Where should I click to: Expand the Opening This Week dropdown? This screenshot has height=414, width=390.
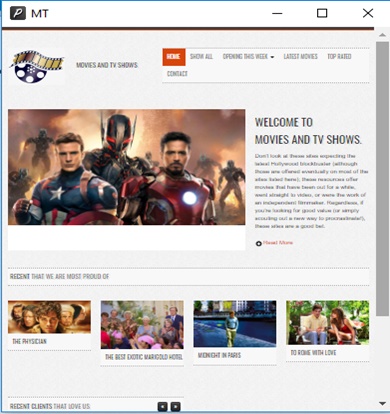point(248,57)
